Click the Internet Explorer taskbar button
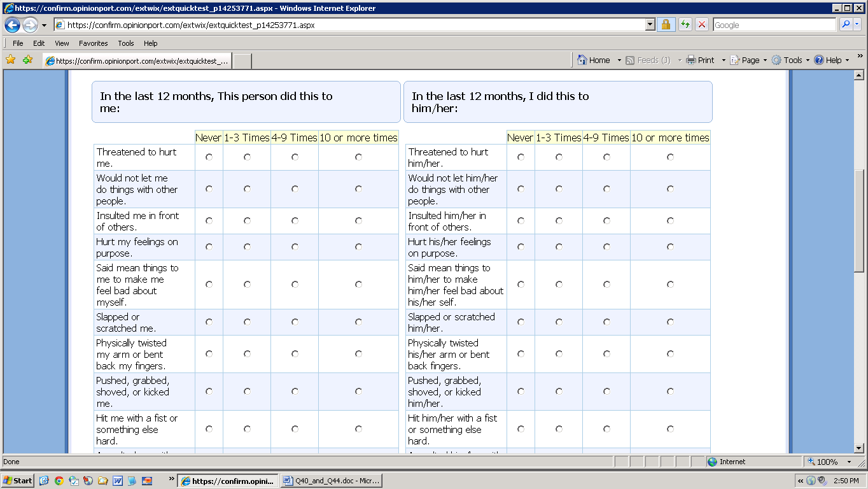Screen dimensions: 868x489 point(228,481)
